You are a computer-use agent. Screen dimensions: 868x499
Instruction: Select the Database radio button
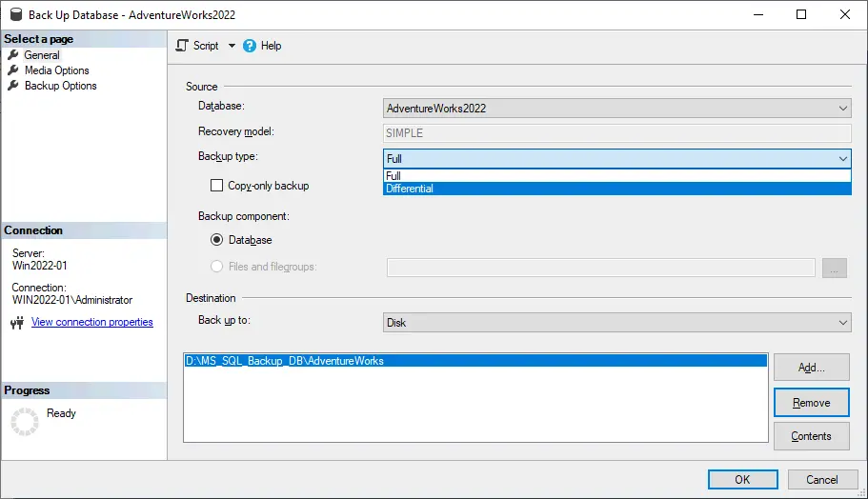(216, 240)
